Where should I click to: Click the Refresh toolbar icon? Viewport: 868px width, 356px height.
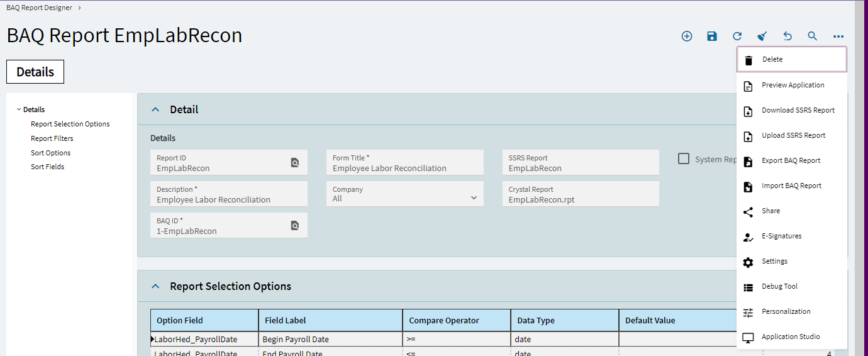tap(737, 36)
